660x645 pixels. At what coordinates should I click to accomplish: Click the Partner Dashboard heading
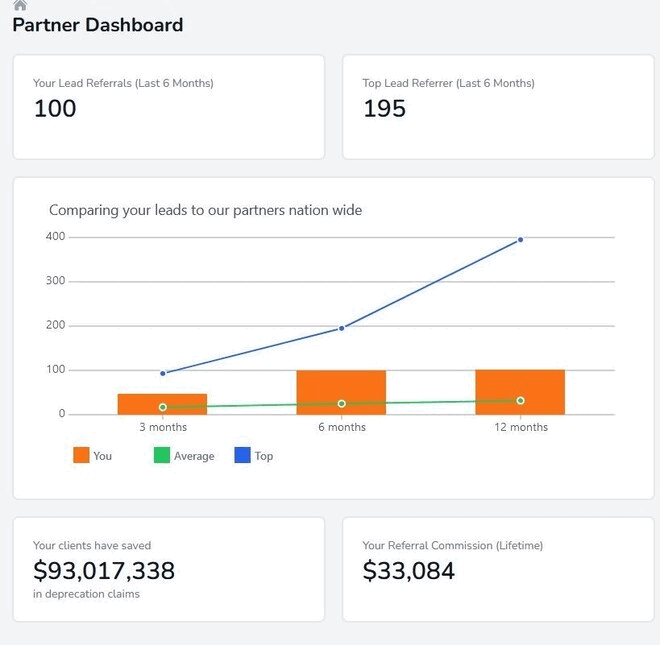point(98,25)
